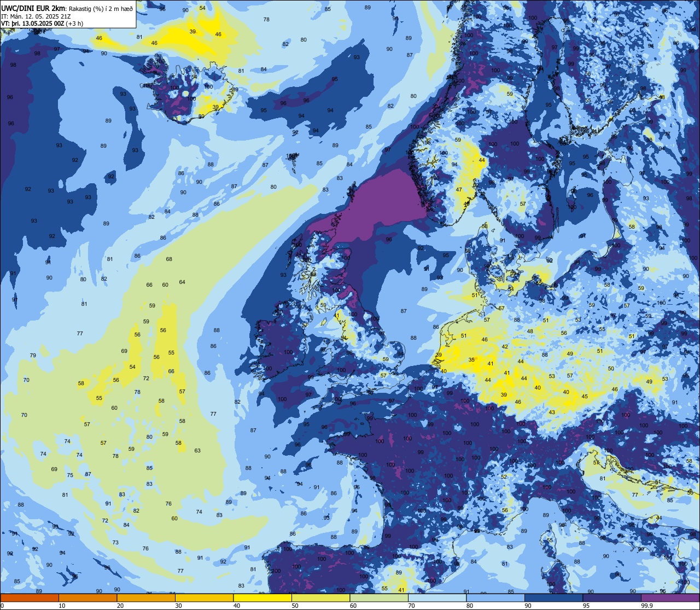The height and width of the screenshot is (610, 700).
Task: Click the 'Rakastig (%) í 2 m hæð' label
Action: pyautogui.click(x=101, y=9)
